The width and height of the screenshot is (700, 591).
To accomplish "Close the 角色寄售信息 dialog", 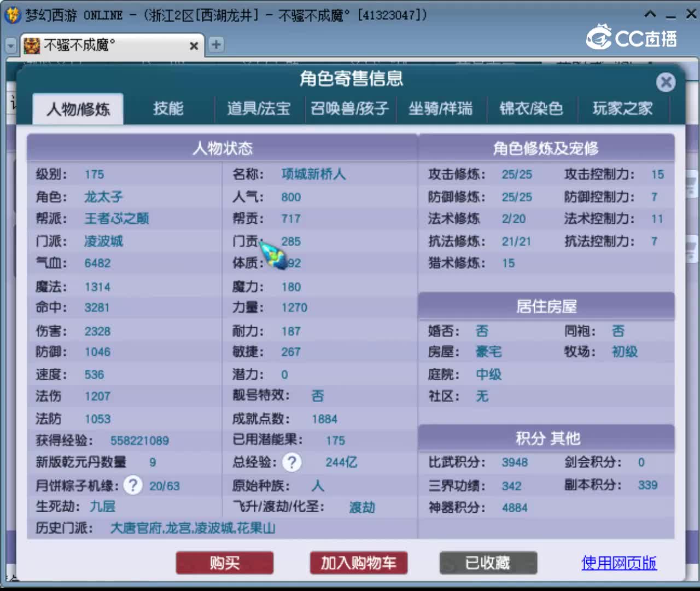I will point(666,83).
